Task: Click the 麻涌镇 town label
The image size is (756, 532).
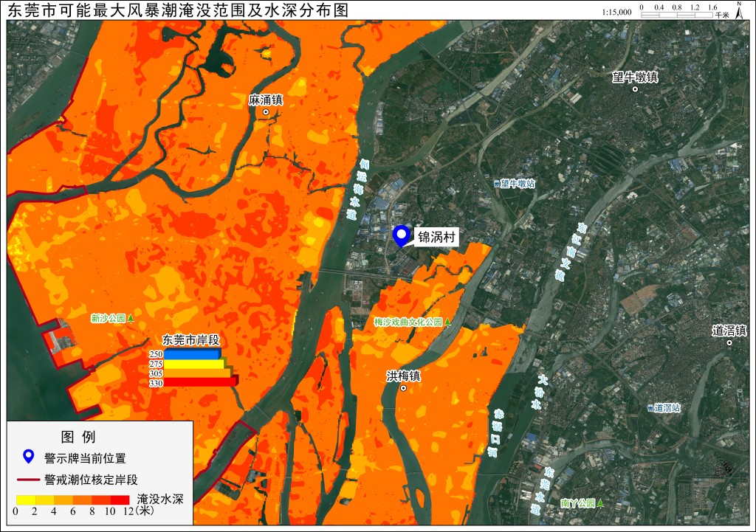Action: [266, 100]
